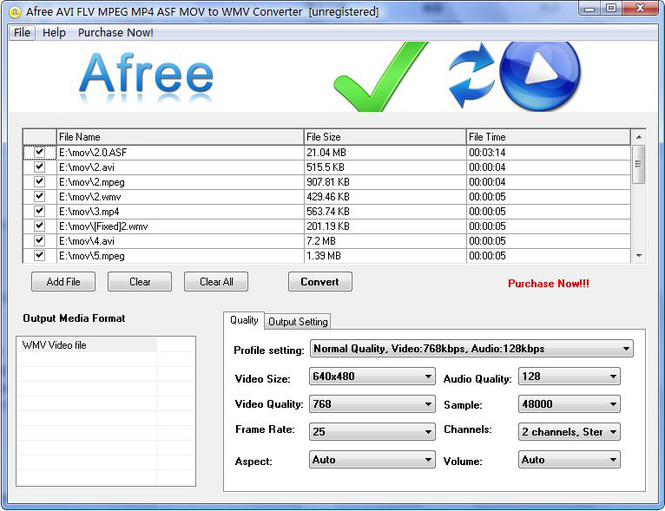Viewport: 665px width, 511px height.
Task: Expand the Sample rate dropdown
Action: click(x=569, y=404)
